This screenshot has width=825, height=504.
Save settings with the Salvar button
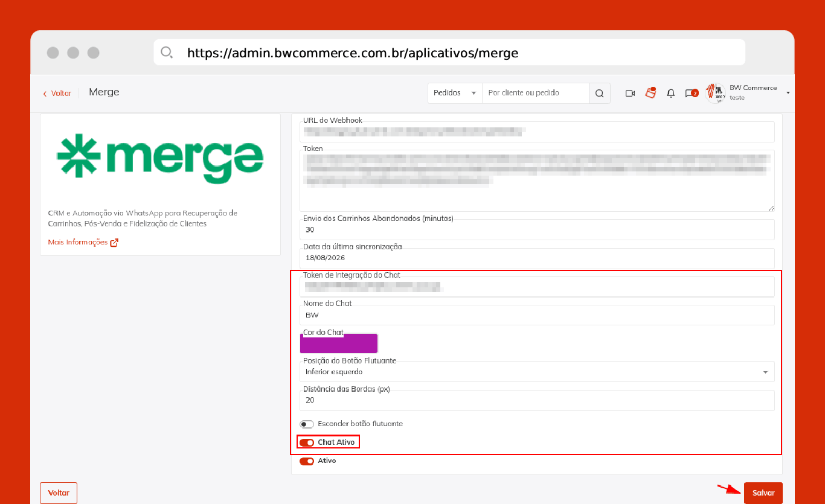click(763, 493)
